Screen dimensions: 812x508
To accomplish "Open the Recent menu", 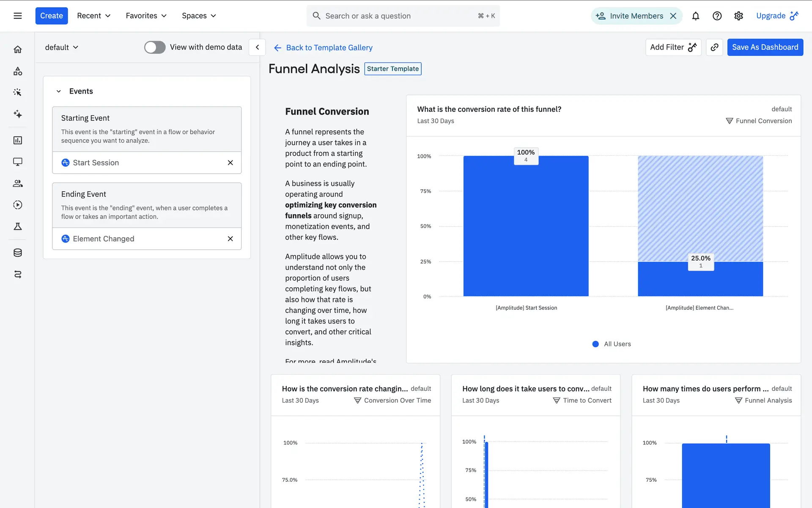I will tap(93, 16).
